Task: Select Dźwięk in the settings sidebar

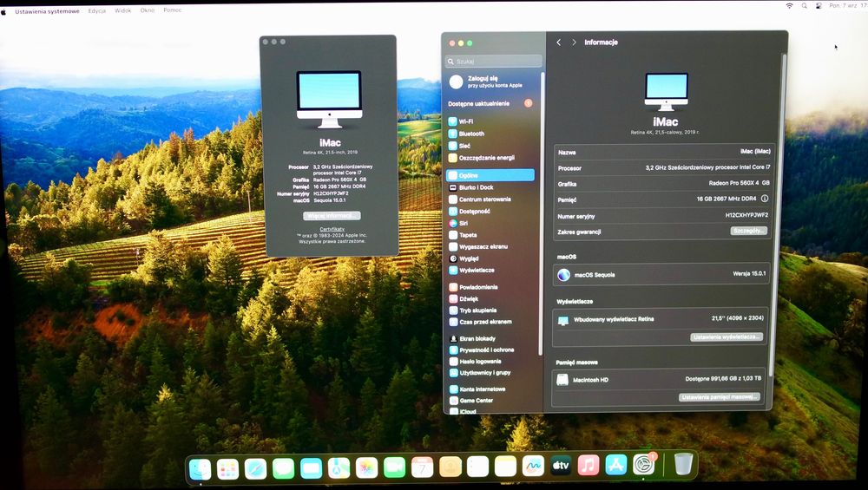Action: [x=491, y=298]
